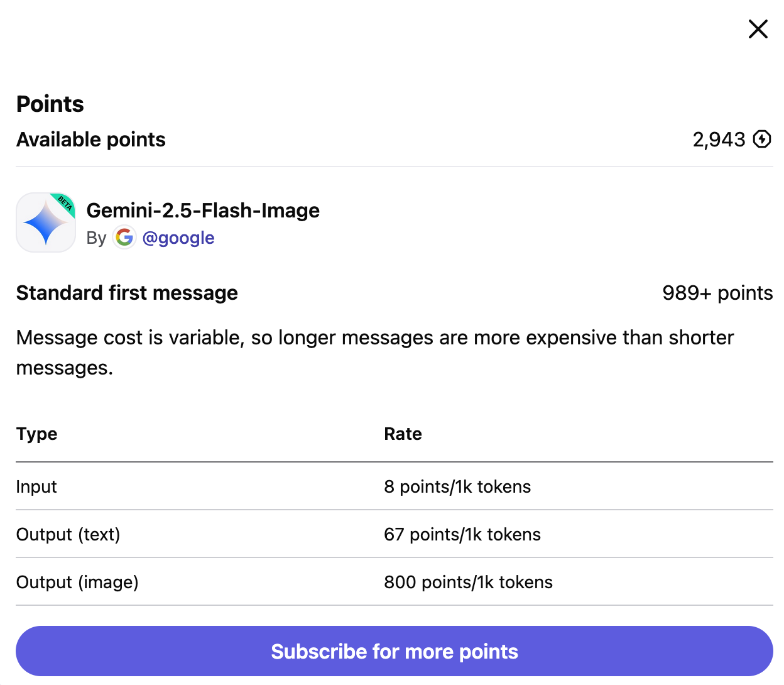Click the Type column header

click(x=37, y=434)
